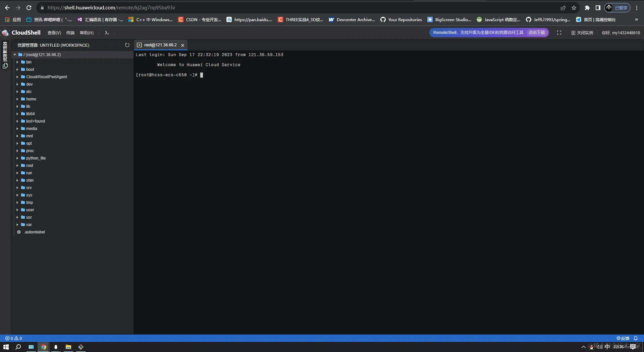Toggle Chrome's side panel

(x=598, y=7)
